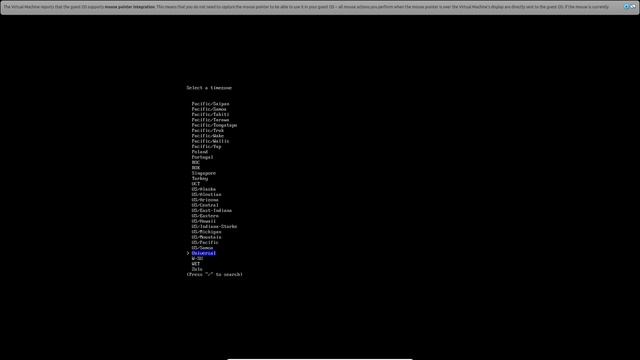This screenshot has width=640, height=360.
Task: Pick the Singapore timezone
Action: click(204, 173)
